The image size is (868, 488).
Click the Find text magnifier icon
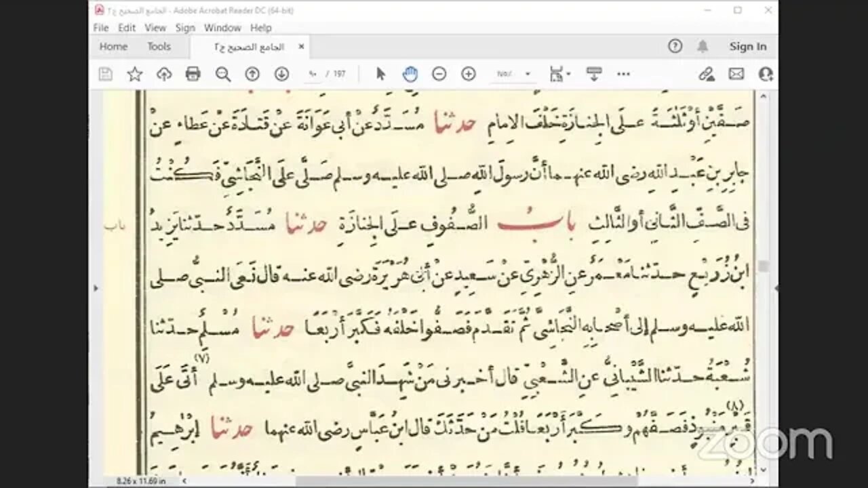pos(223,74)
